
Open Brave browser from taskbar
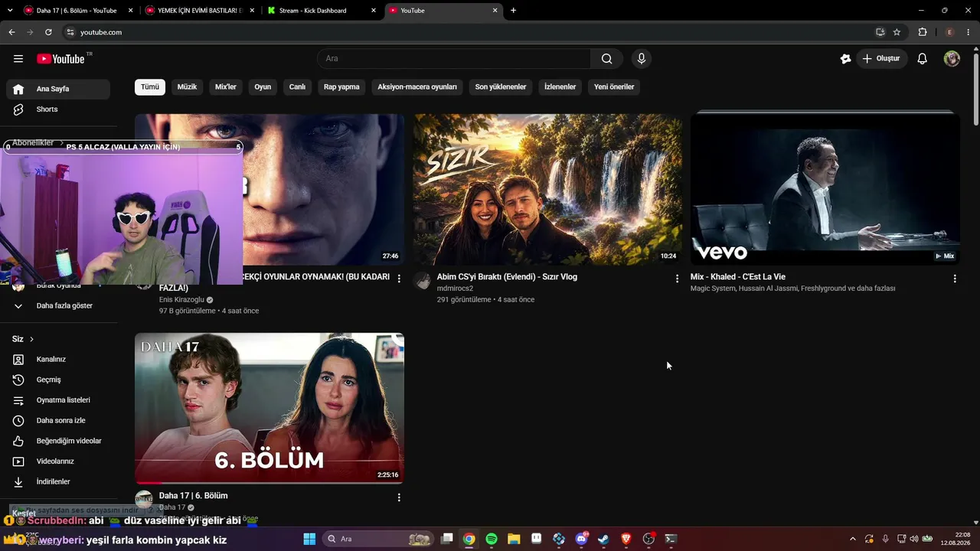(626, 539)
